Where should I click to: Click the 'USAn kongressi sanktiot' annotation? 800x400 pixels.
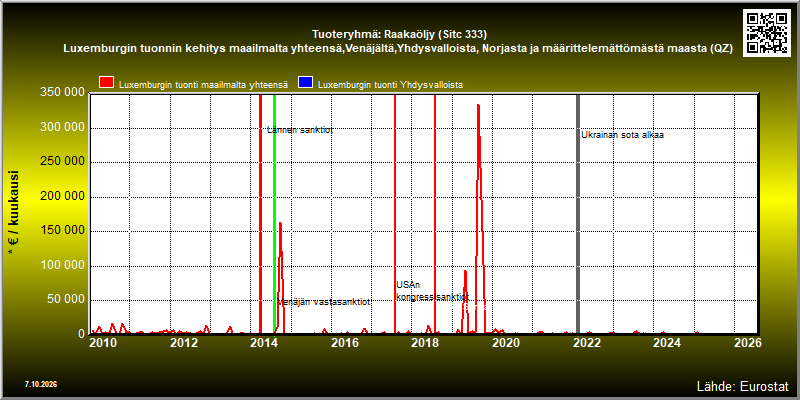coord(432,291)
